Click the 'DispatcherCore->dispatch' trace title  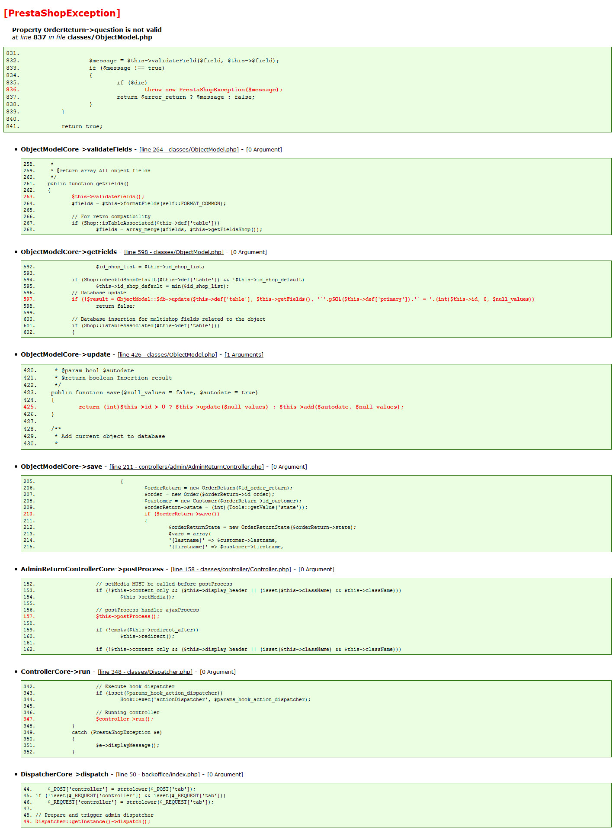pyautogui.click(x=64, y=774)
